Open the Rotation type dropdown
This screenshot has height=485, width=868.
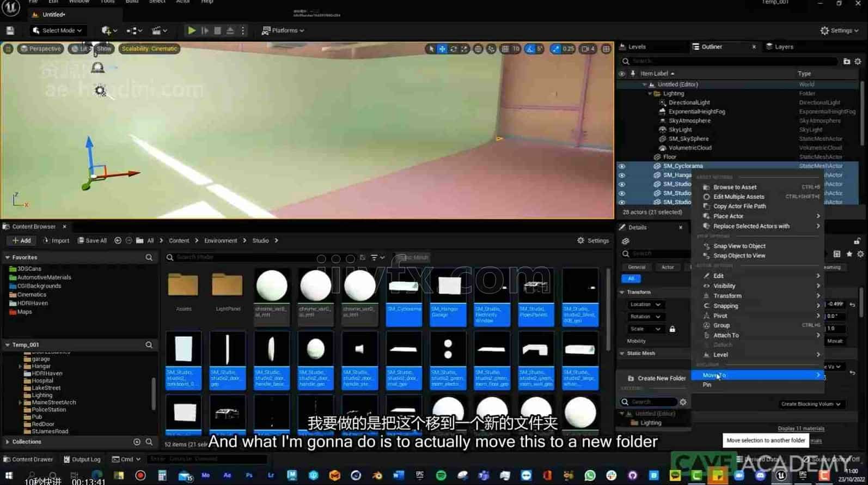point(645,317)
